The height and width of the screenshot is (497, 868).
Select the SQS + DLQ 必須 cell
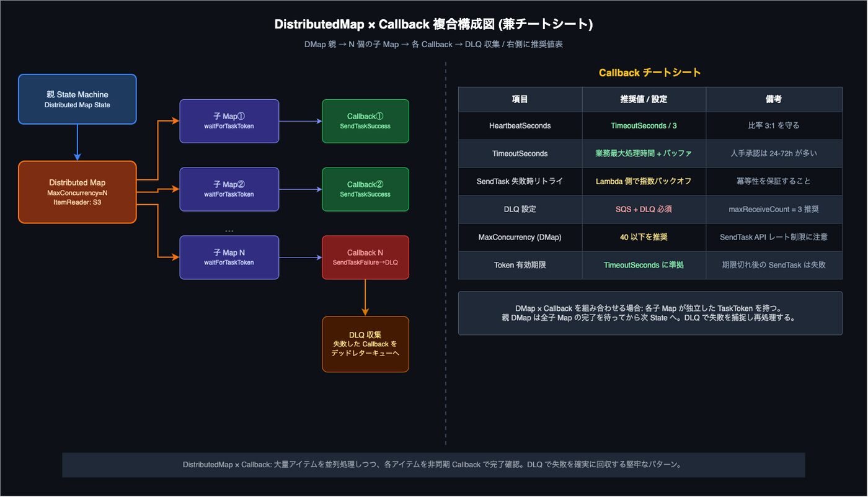[644, 209]
